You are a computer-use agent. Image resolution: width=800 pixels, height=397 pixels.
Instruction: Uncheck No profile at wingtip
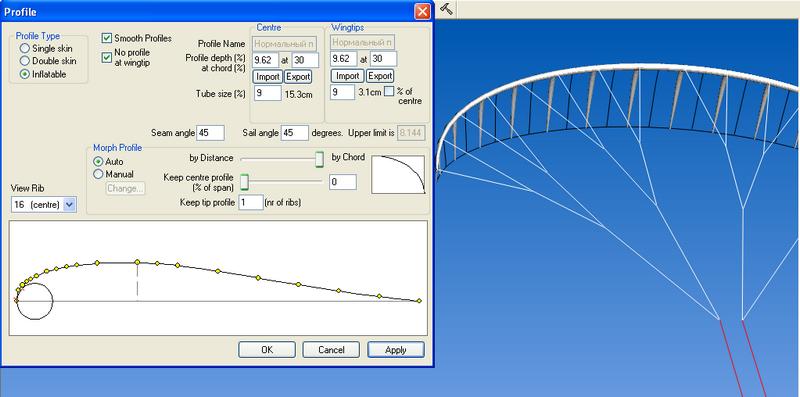point(107,58)
